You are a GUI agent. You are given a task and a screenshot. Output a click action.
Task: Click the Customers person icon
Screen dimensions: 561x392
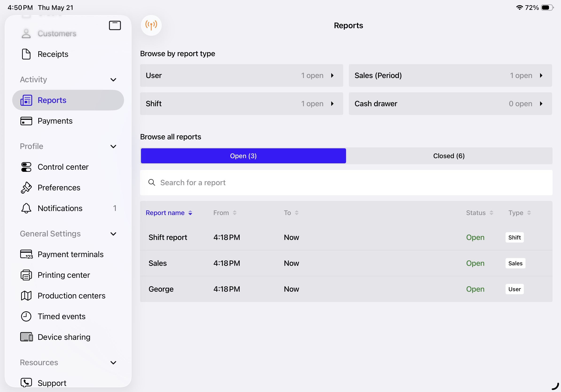[x=26, y=33]
